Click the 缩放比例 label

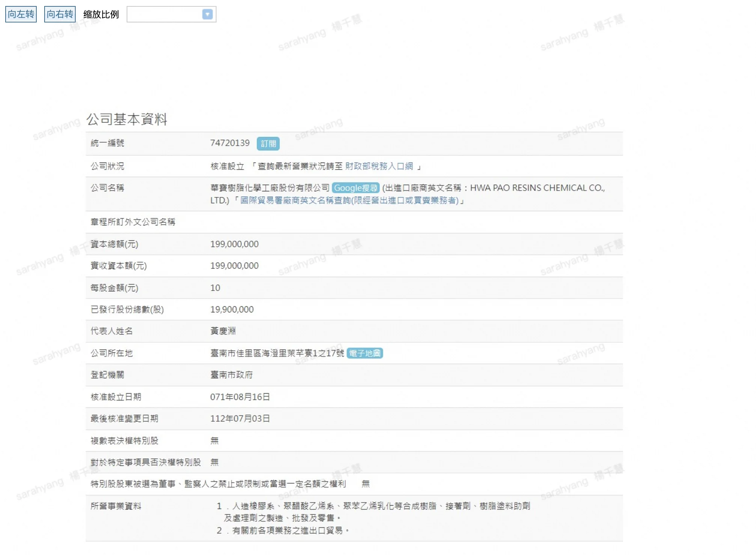coord(101,14)
